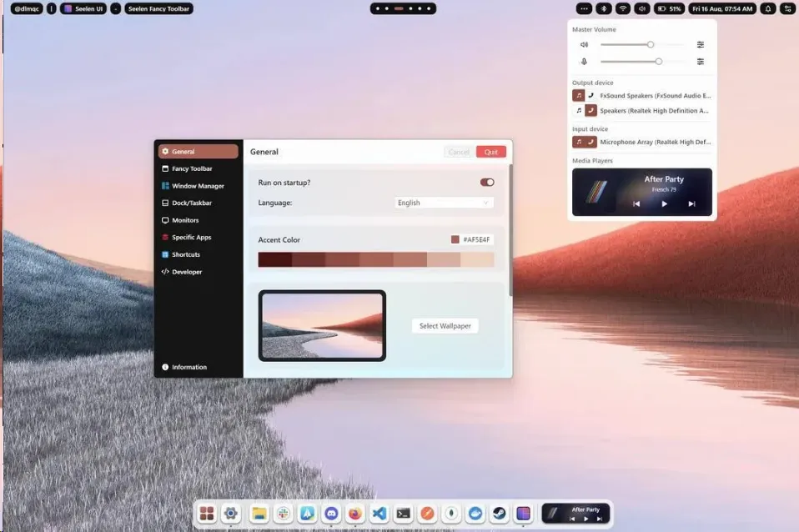Launch Steam from the dock
799x532 pixels.
500,514
